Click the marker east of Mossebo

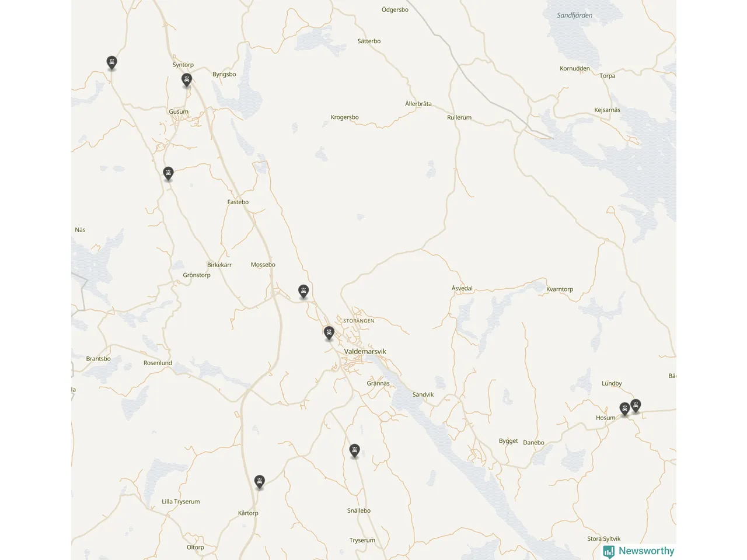[303, 291]
